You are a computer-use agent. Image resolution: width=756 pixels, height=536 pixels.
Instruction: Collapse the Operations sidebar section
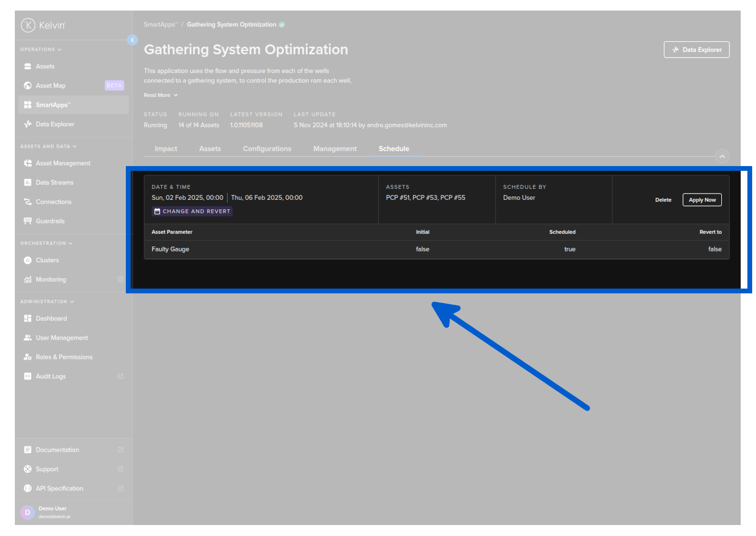click(41, 50)
